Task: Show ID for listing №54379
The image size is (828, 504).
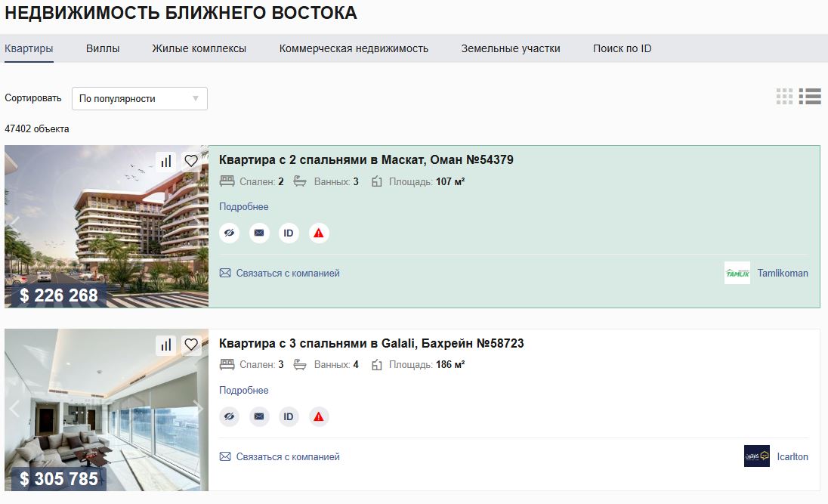Action: click(289, 233)
